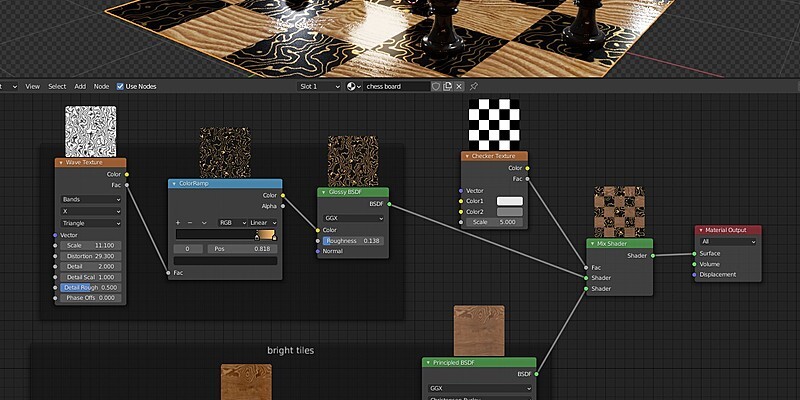
Task: Open the Add menu in node editor
Action: (80, 87)
